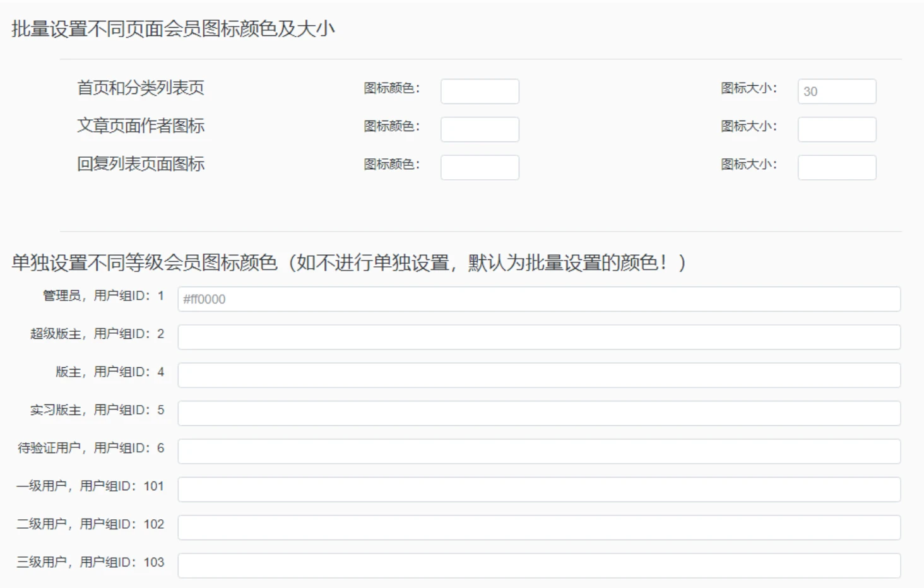Screen dimensions: 924x588
Task: Click the 图标大小 field for 回复列表页面图标
Action: coord(837,167)
